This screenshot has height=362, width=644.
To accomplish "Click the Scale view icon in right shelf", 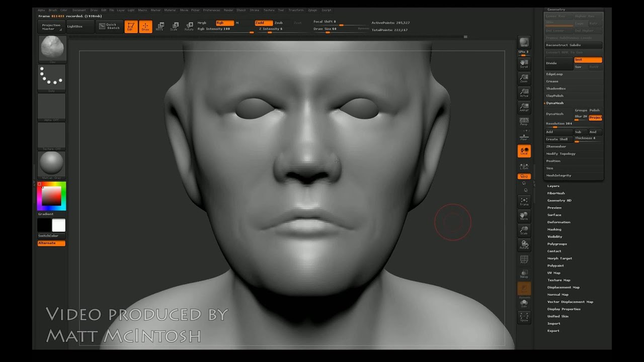I will pos(524,231).
